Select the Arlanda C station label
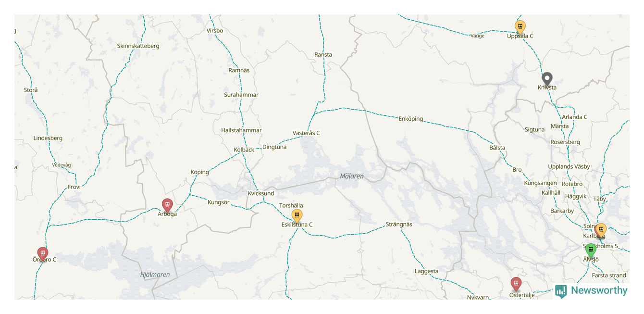Screen dimensions: 644x314 coord(575,117)
